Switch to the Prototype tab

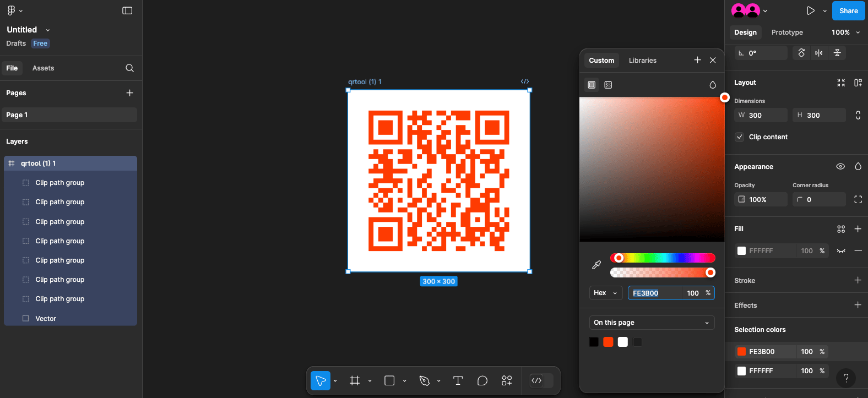click(787, 32)
